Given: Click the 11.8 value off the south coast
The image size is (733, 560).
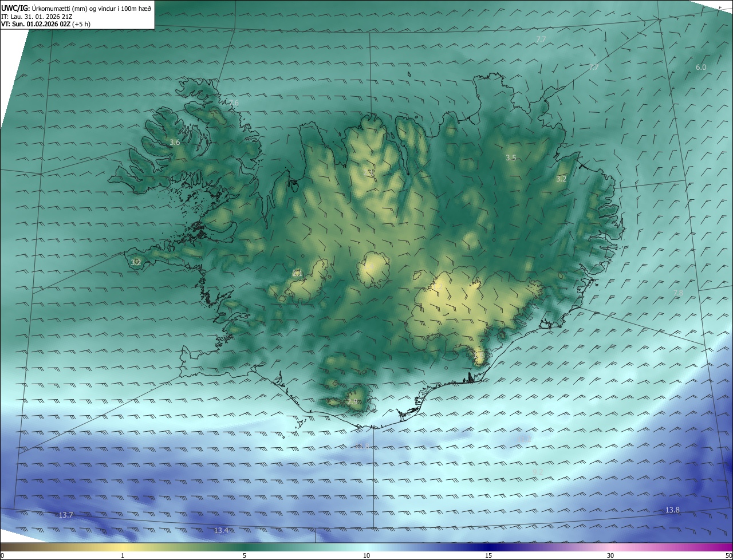Looking at the screenshot, I should [362, 445].
